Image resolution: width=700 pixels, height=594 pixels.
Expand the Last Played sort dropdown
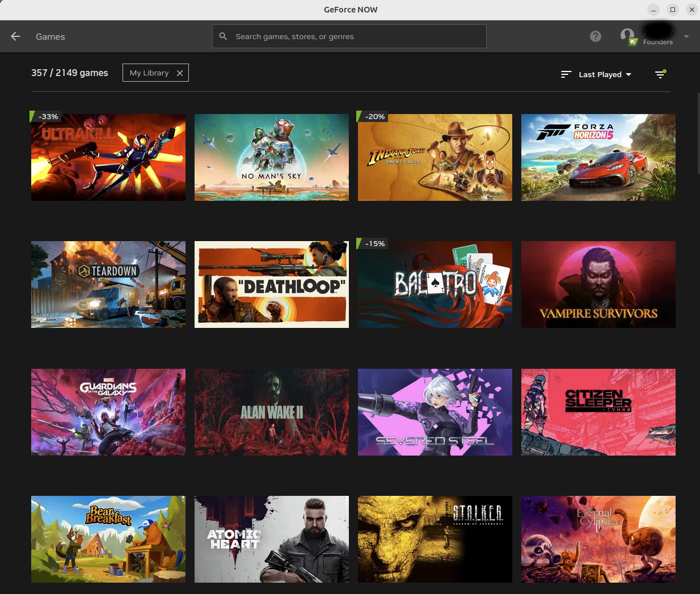point(605,74)
